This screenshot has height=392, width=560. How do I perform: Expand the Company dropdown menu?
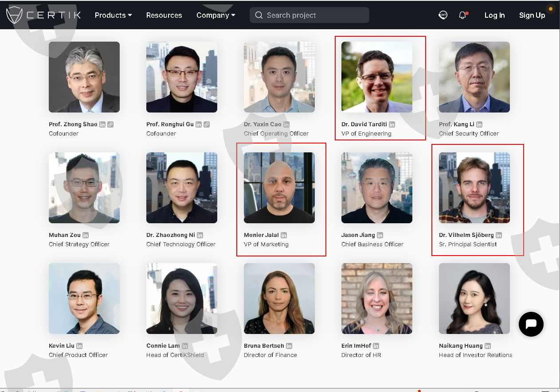216,15
